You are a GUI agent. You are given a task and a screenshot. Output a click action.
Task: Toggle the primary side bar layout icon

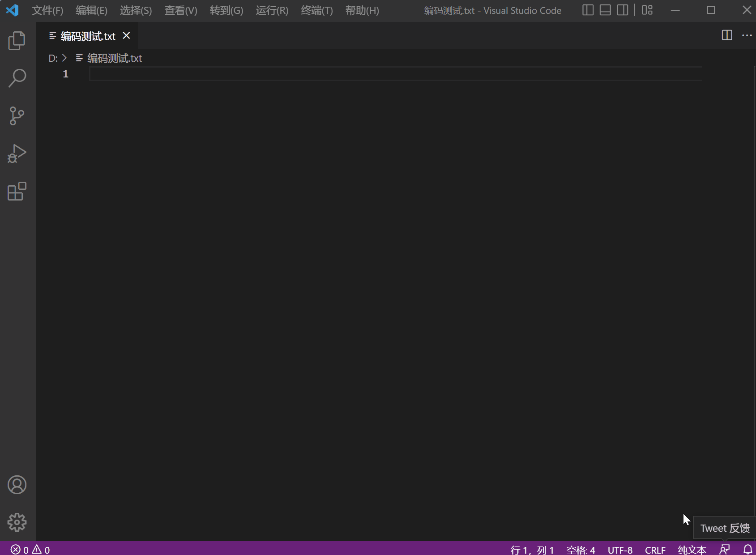pyautogui.click(x=588, y=10)
